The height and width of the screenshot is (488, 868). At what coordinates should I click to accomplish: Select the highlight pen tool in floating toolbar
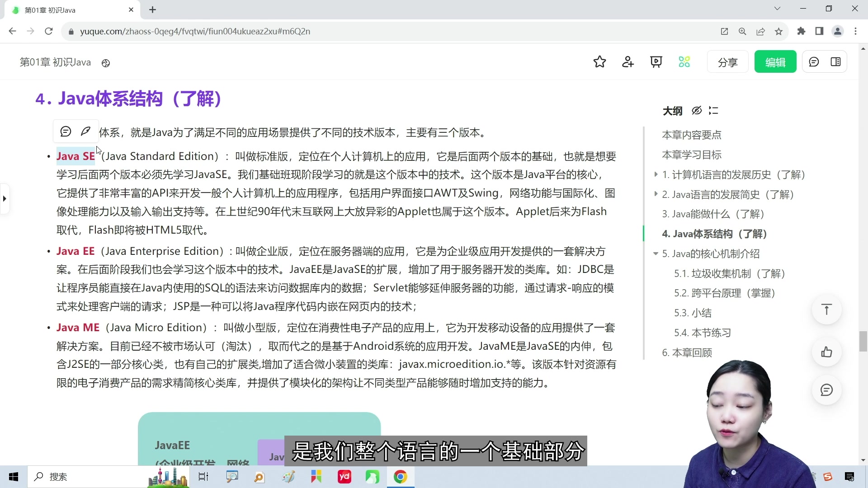click(x=86, y=131)
